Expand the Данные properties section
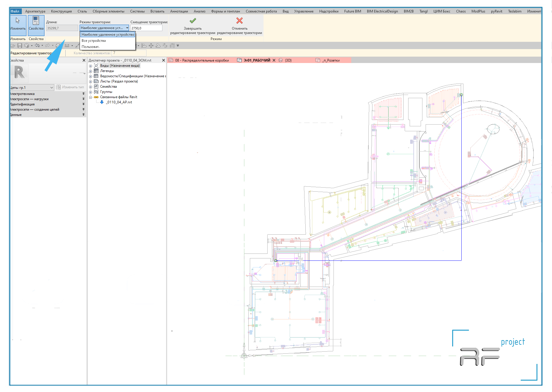 (x=83, y=114)
